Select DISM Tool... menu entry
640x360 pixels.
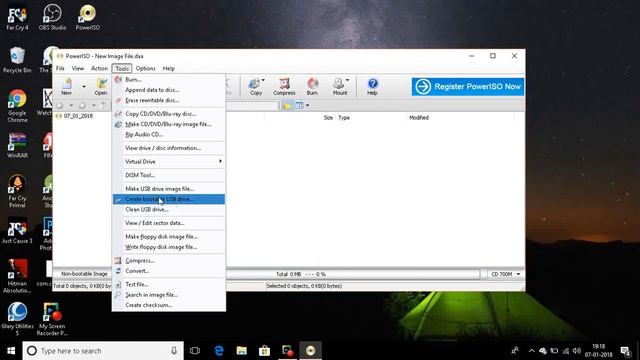(x=169, y=175)
